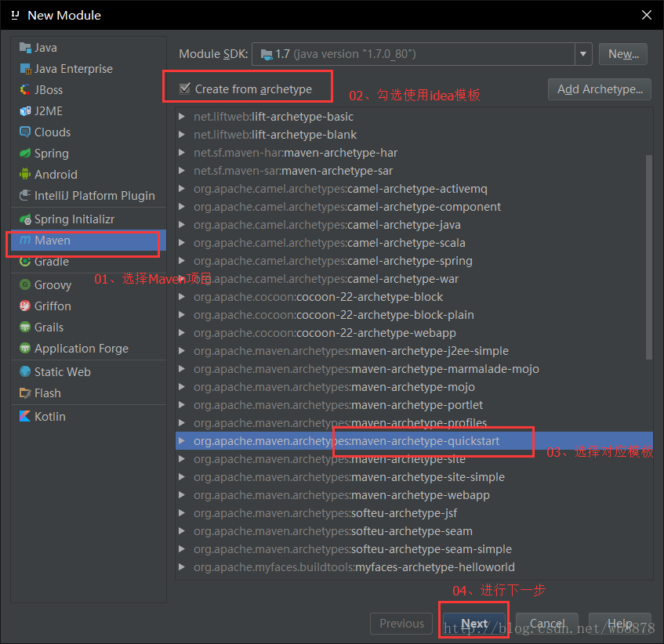Select cocoon-22-archetype-block-plain row

point(414,315)
